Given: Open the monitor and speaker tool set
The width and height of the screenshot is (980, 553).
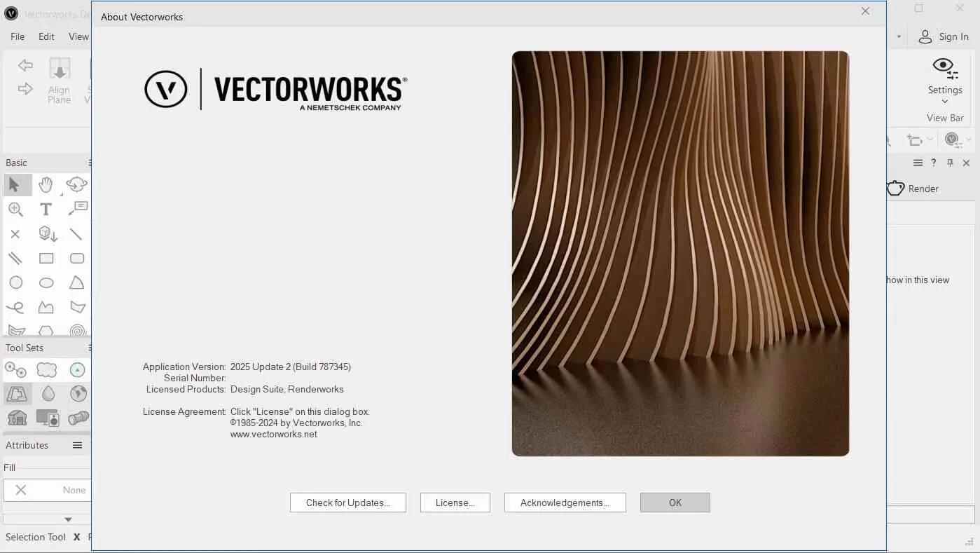Looking at the screenshot, I should [x=47, y=418].
